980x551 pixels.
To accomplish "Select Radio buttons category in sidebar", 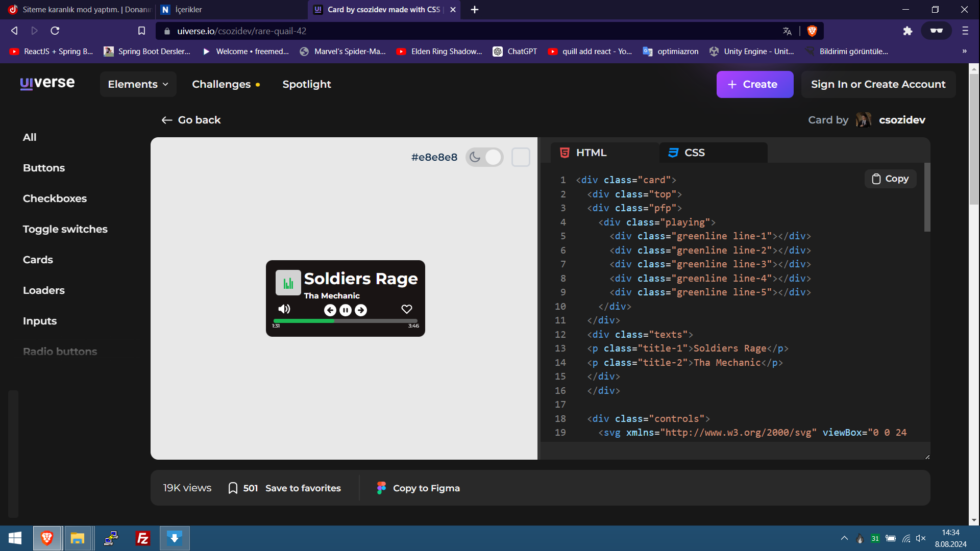I will pyautogui.click(x=60, y=352).
